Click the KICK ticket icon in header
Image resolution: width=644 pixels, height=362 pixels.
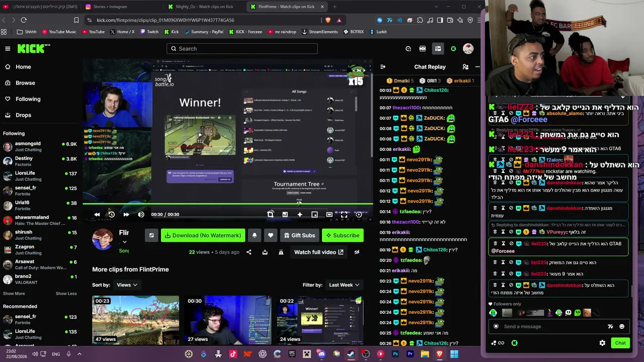(x=423, y=49)
